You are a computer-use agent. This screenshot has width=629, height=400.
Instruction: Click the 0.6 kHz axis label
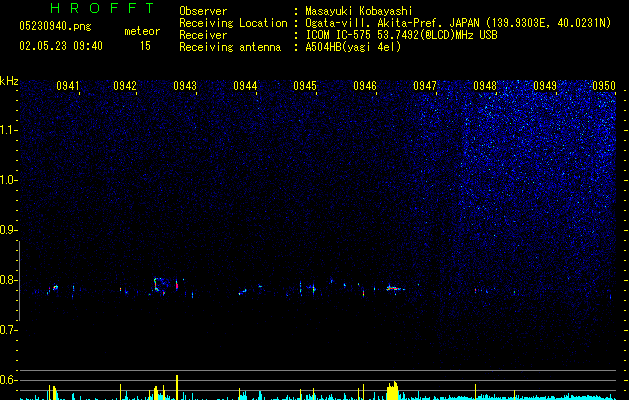tap(7, 380)
